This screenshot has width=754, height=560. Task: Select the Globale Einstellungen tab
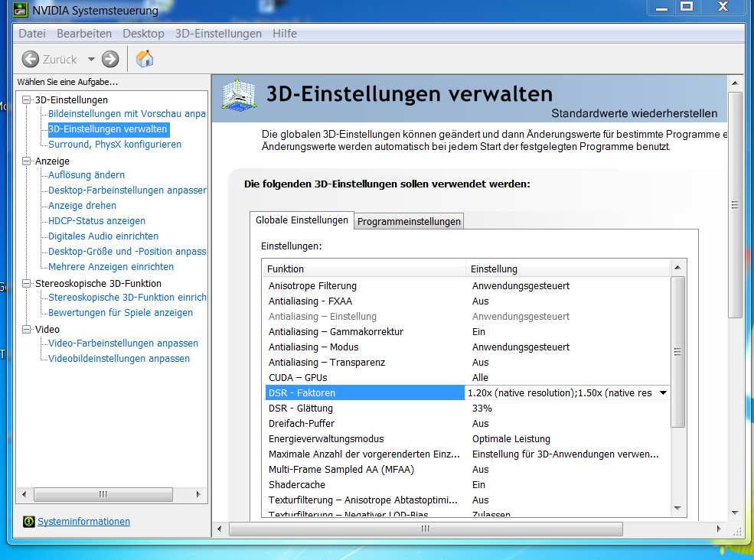coord(302,220)
